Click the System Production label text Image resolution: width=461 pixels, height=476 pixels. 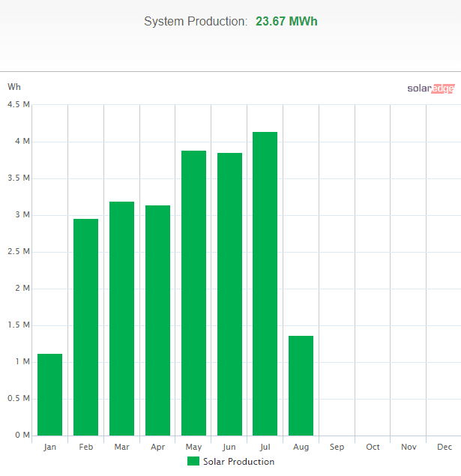(196, 22)
